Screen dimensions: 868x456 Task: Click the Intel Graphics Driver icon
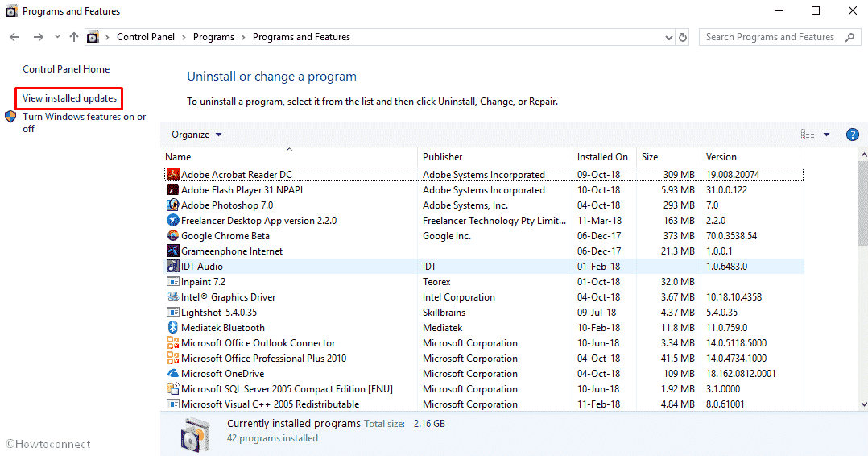172,297
